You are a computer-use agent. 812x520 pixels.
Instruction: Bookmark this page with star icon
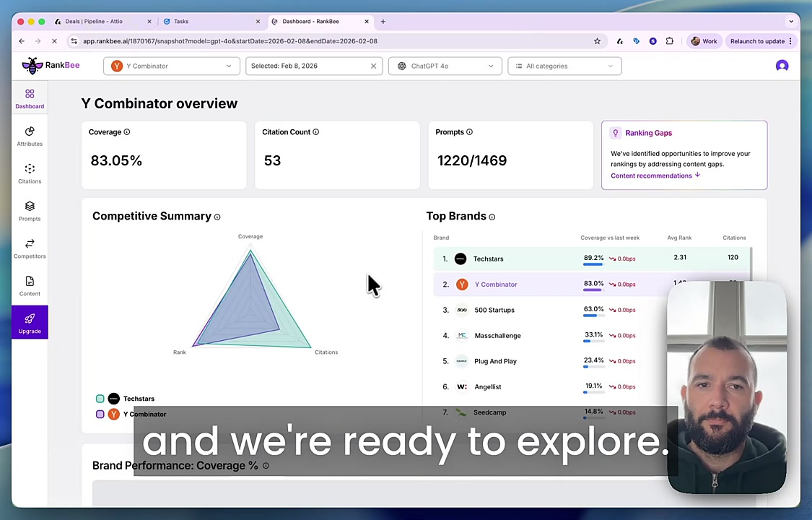597,41
